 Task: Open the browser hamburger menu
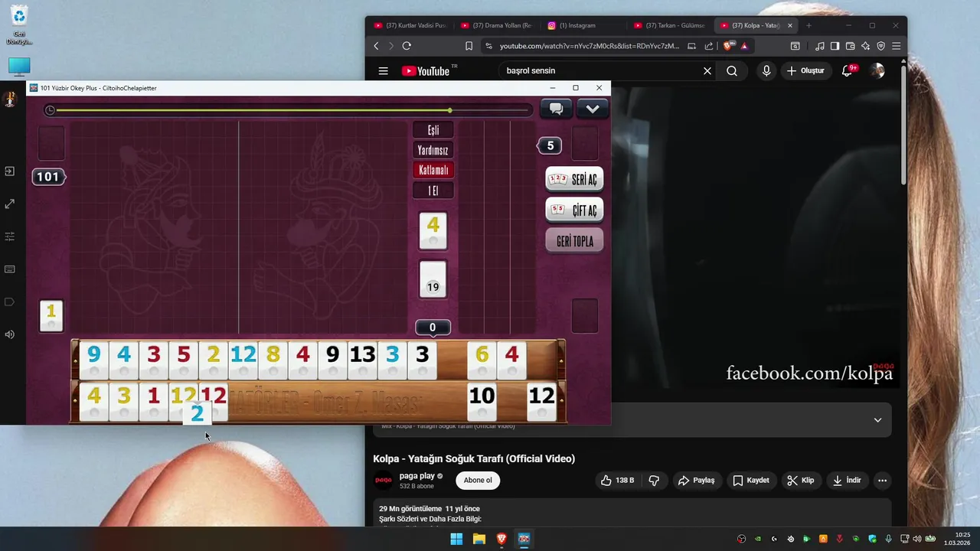(x=896, y=46)
